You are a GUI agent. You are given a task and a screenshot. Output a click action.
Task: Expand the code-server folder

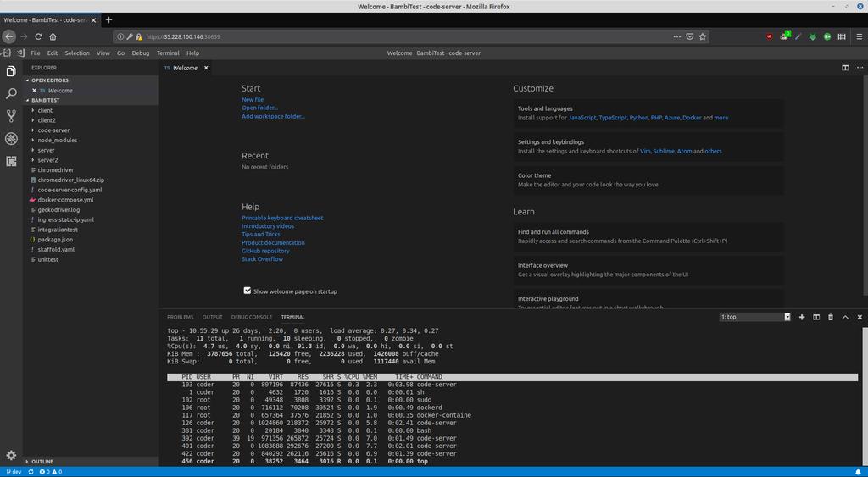(92, 130)
